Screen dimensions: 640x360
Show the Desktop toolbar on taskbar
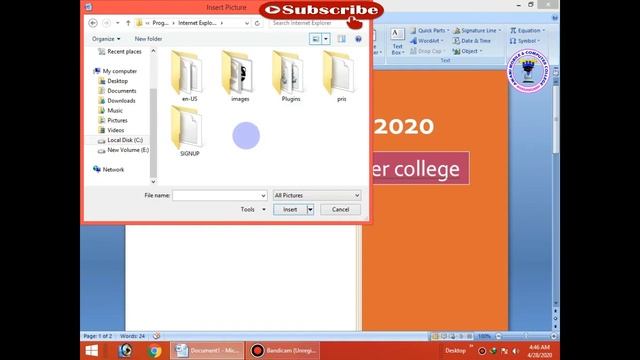(x=455, y=351)
